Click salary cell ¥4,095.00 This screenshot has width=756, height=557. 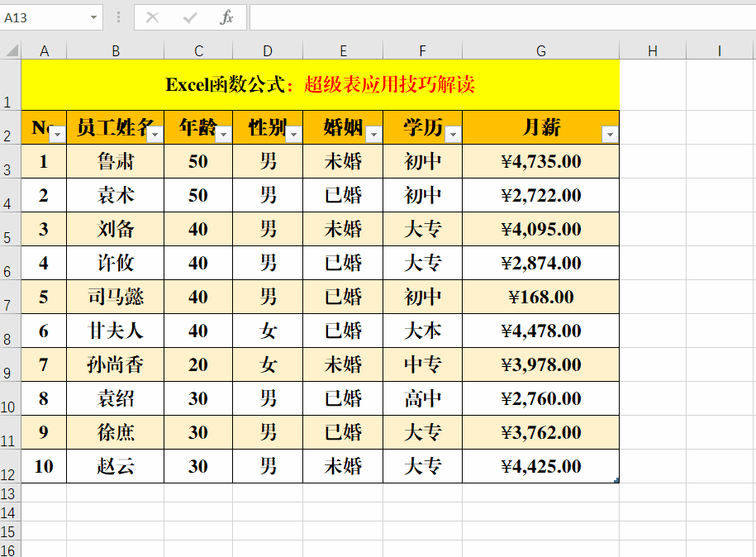(541, 229)
